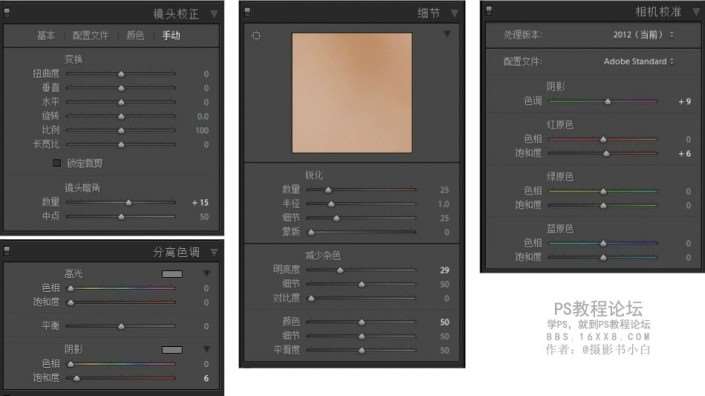705x396 pixels.
Task: Click the 蒙版 slider handle
Action: coord(311,232)
